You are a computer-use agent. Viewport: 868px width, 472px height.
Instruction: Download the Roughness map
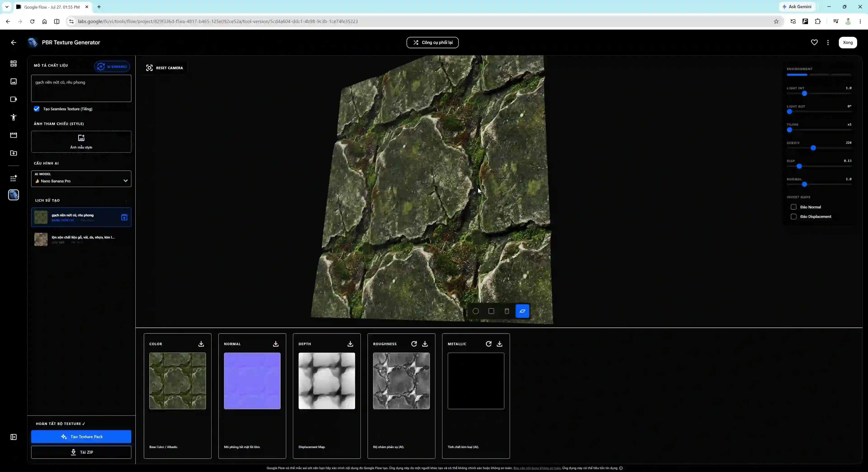(x=425, y=344)
